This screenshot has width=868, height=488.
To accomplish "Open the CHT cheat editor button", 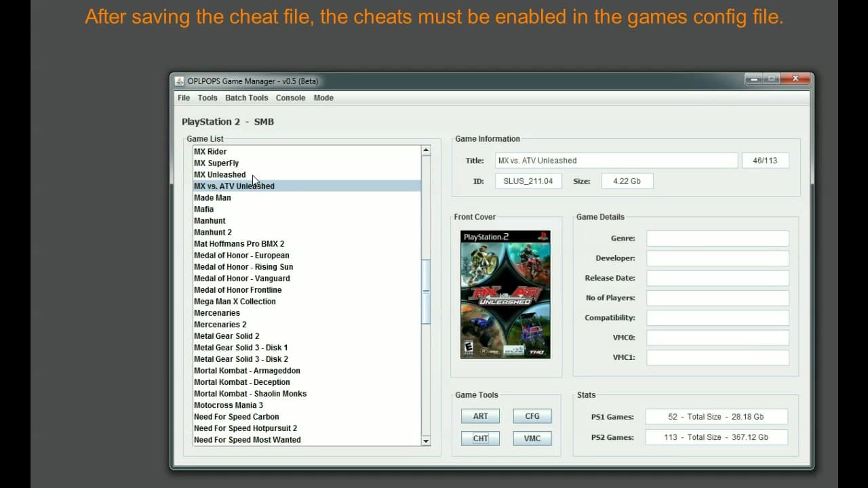I will pyautogui.click(x=480, y=438).
